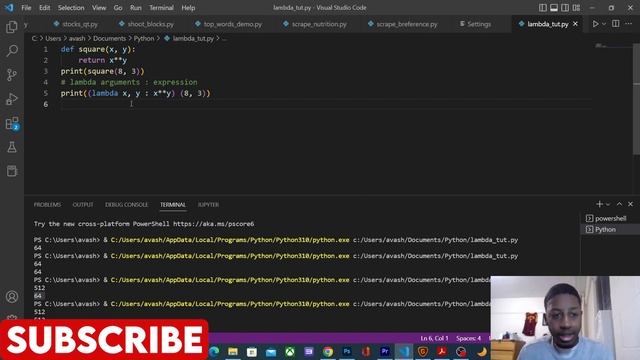Screen dimensions: 640x360
Task: Expand the Python breadcrumb folder
Action: tap(144, 38)
